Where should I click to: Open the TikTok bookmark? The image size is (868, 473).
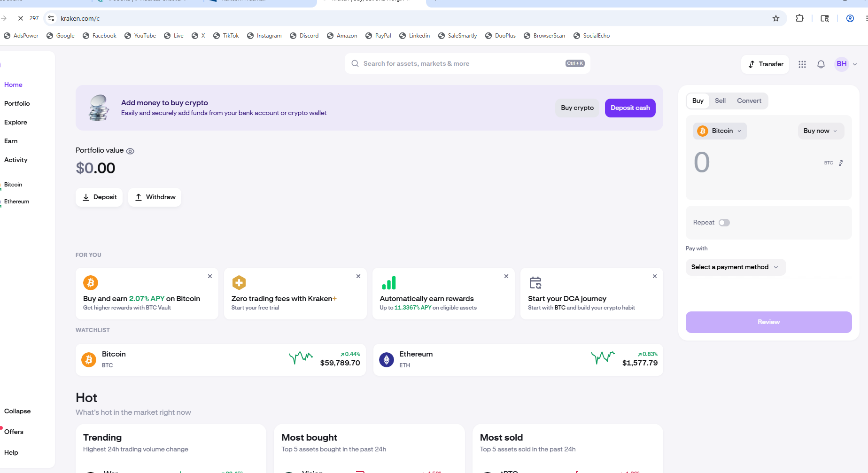226,36
